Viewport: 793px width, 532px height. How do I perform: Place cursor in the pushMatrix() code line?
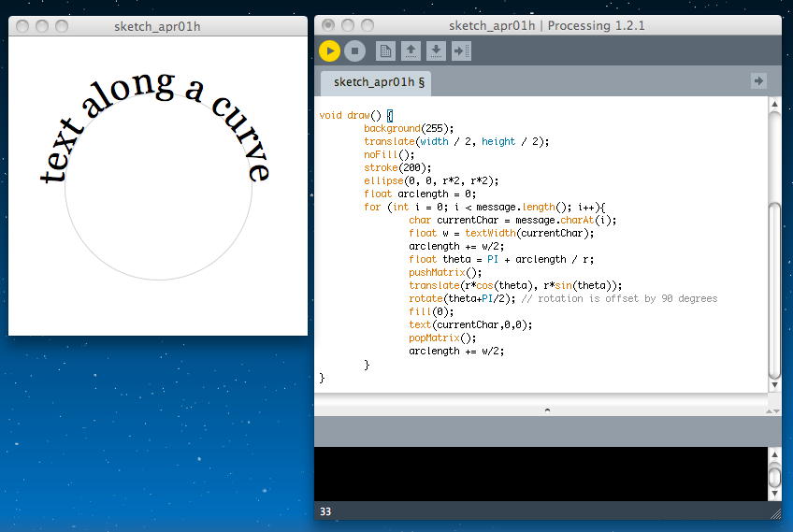pos(445,272)
